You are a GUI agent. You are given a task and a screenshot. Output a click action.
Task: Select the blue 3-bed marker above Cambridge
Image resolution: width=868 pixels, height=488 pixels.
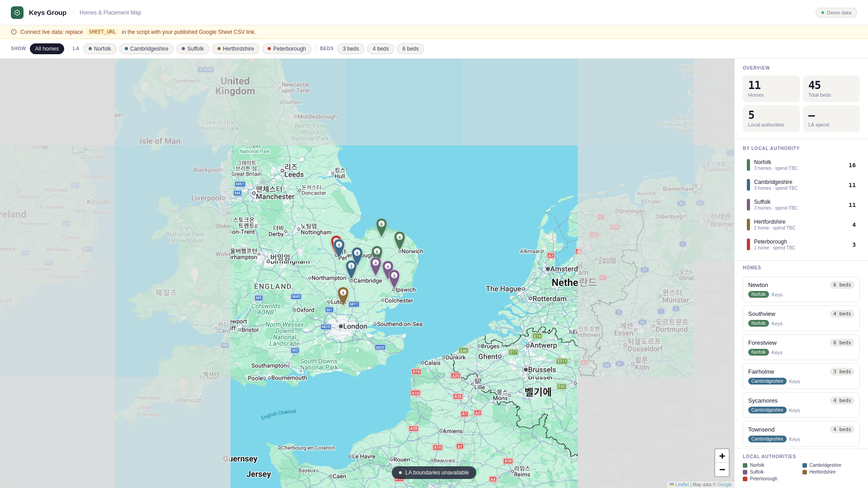click(x=351, y=269)
